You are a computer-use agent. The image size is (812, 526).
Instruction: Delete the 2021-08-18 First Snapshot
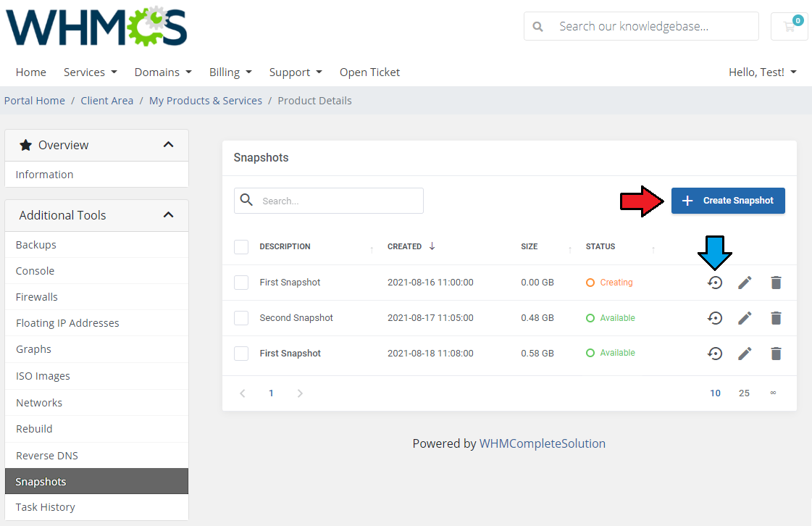[776, 354]
